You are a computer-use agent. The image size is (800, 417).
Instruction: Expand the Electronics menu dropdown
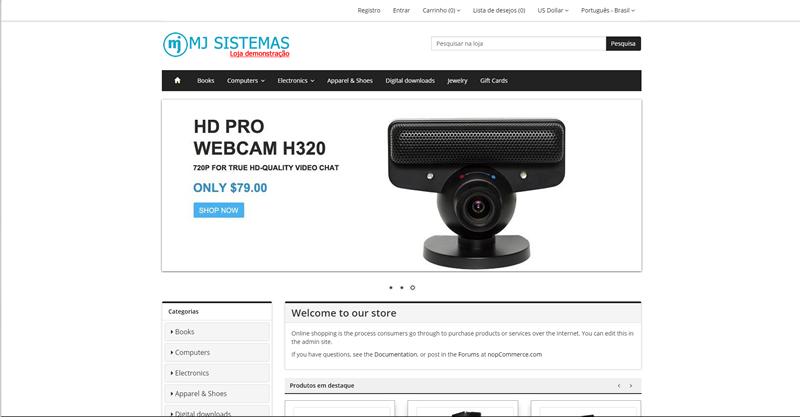pyautogui.click(x=296, y=81)
